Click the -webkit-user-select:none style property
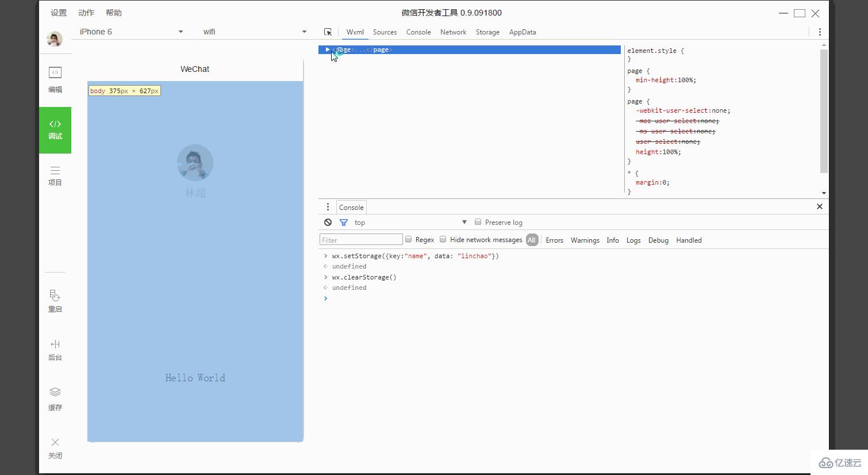 click(x=683, y=110)
